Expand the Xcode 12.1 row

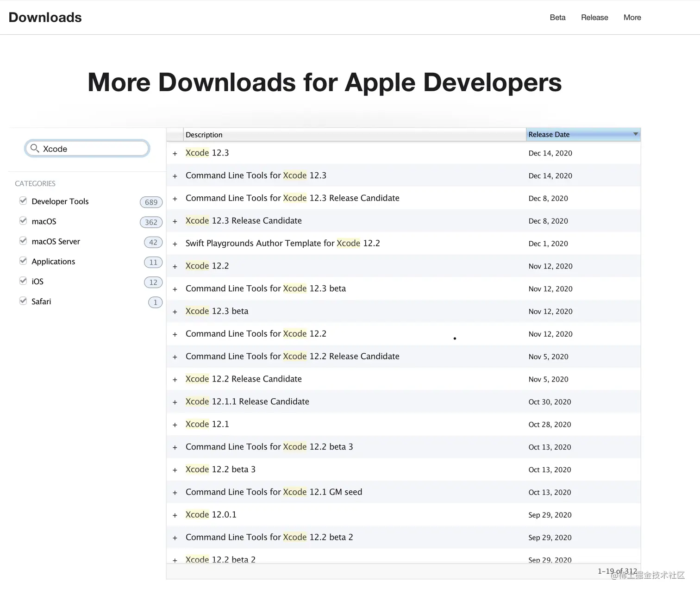pos(175,425)
